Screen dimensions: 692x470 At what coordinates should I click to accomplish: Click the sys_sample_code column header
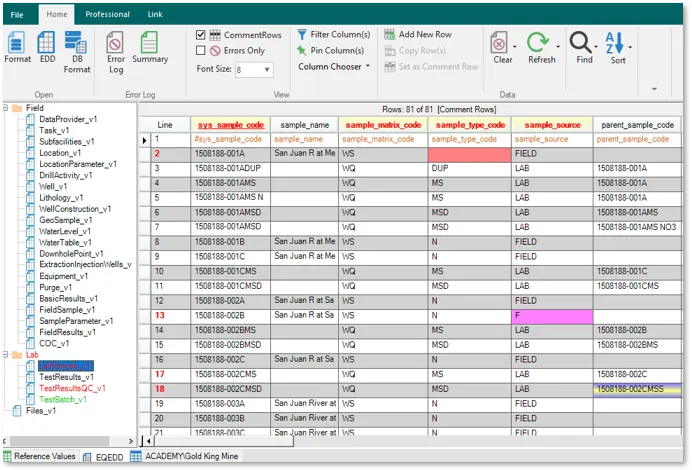click(x=230, y=125)
